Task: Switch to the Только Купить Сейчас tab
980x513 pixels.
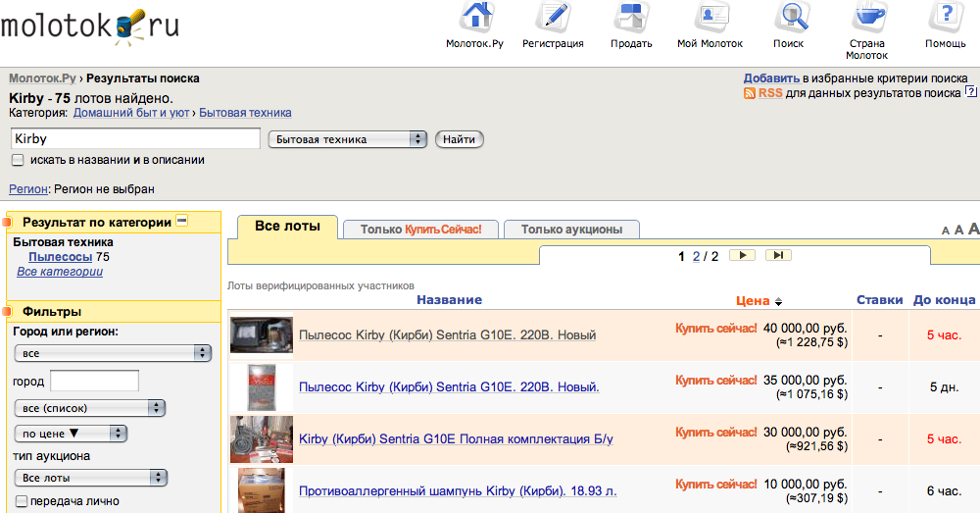Action: pos(420,230)
